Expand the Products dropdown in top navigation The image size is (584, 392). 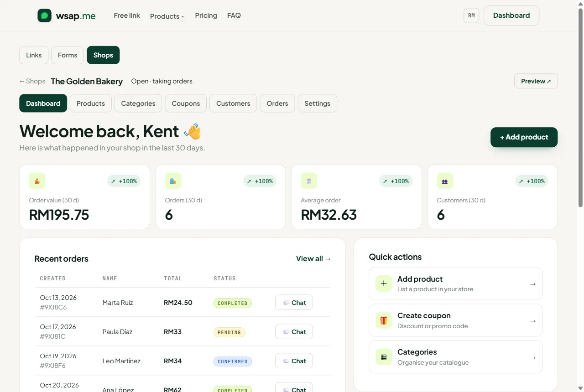[x=167, y=16]
